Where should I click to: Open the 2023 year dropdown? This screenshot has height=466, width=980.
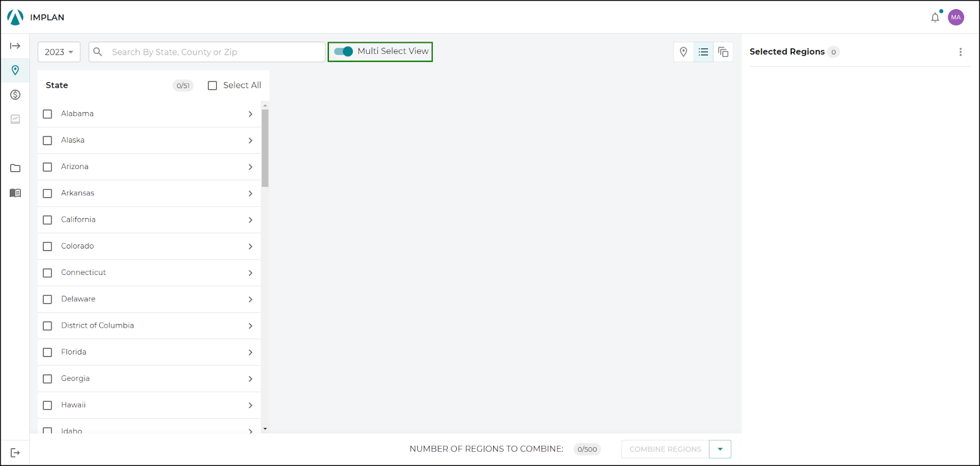click(x=59, y=52)
